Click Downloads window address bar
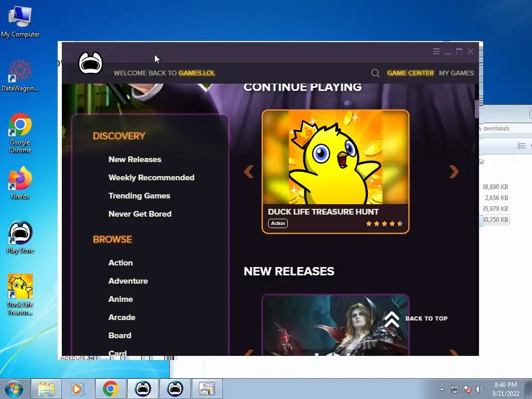 [x=505, y=128]
